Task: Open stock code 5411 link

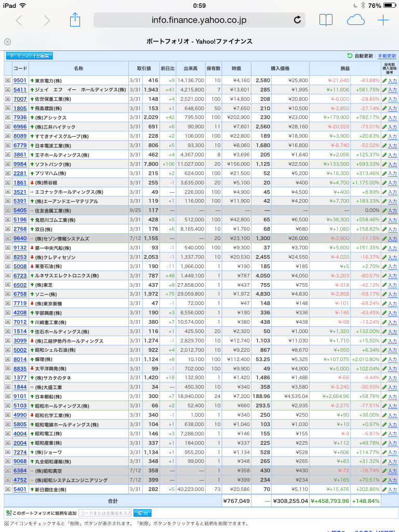Action: tap(20, 89)
